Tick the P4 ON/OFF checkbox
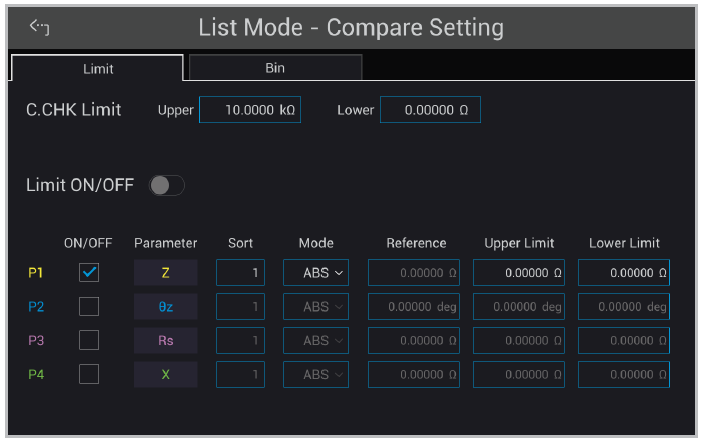The height and width of the screenshot is (446, 705). (89, 374)
